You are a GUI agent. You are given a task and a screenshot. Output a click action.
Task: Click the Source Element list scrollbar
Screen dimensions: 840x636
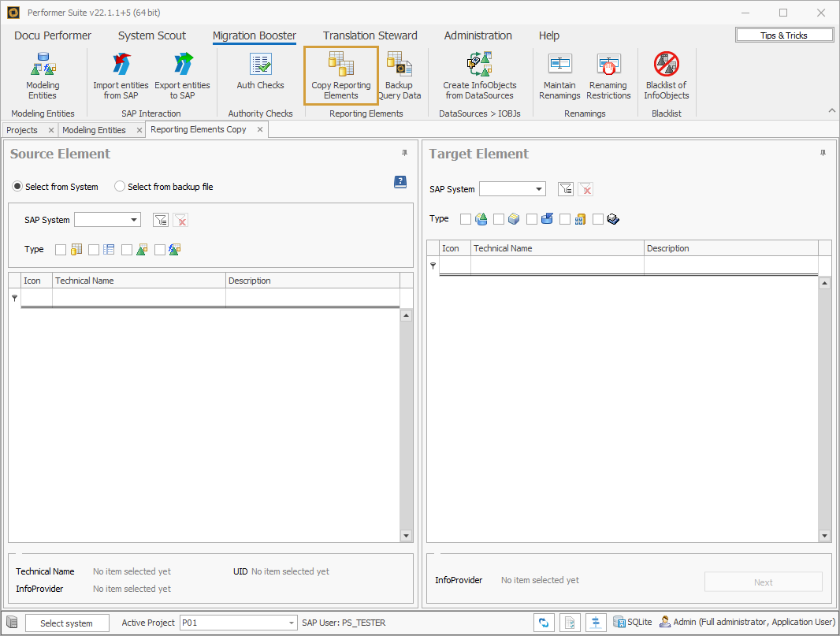(406, 426)
